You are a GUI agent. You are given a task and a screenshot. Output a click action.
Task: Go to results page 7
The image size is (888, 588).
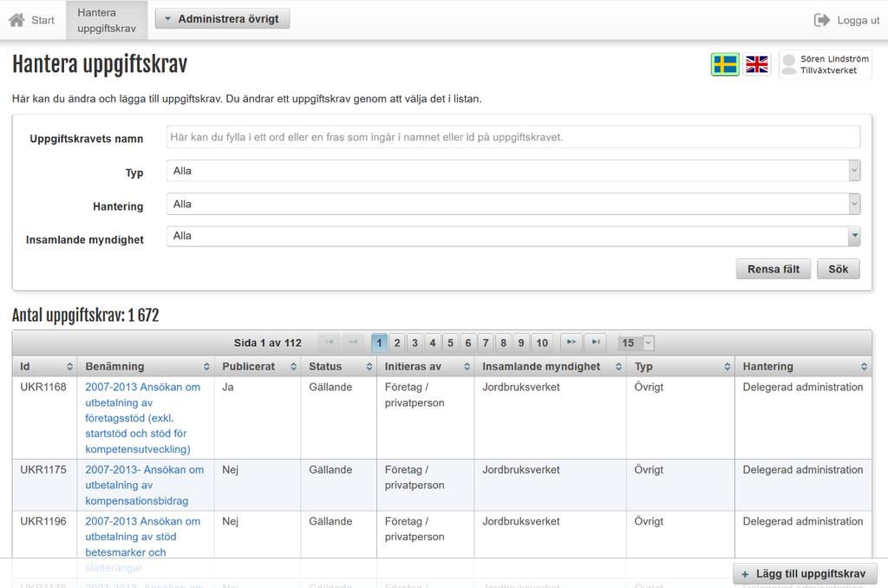coord(486,343)
